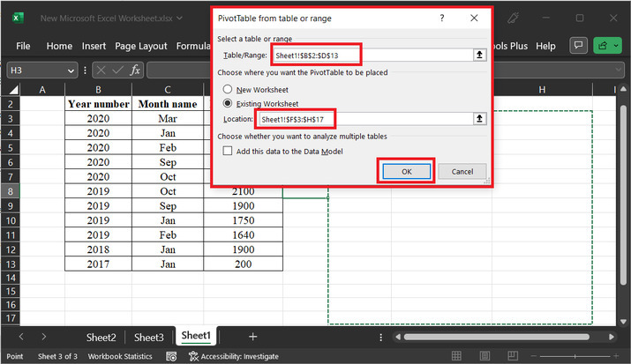Click Cancel in PivotTable dialog
The image size is (631, 364).
462,172
